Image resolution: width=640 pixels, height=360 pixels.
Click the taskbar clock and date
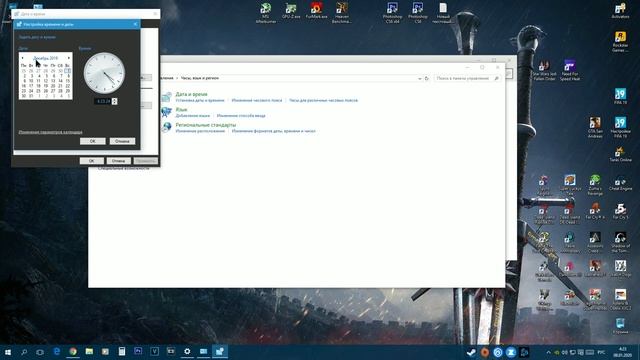tap(623, 352)
